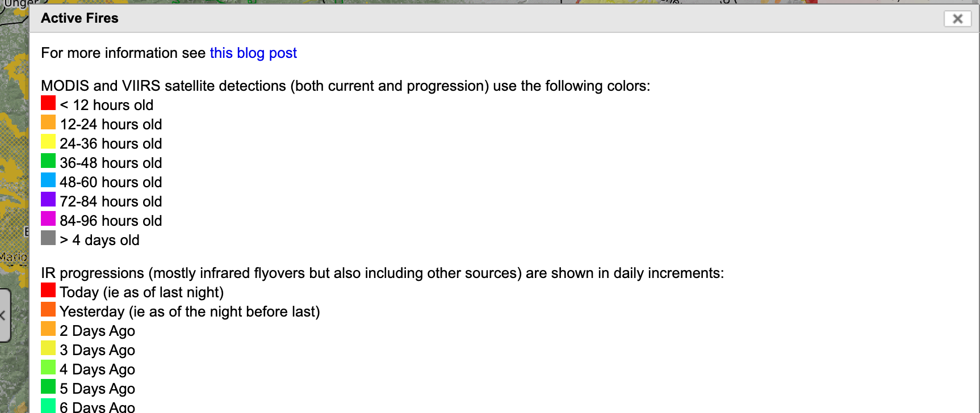Click the orange Yesterday IR progression swatch
The image size is (980, 413).
pyautogui.click(x=48, y=309)
